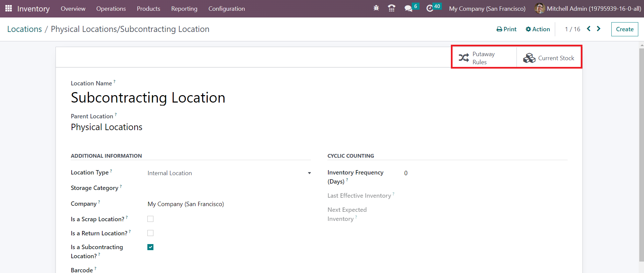Screen dimensions: 644x273
Task: Click the debug bug icon
Action: (376, 8)
